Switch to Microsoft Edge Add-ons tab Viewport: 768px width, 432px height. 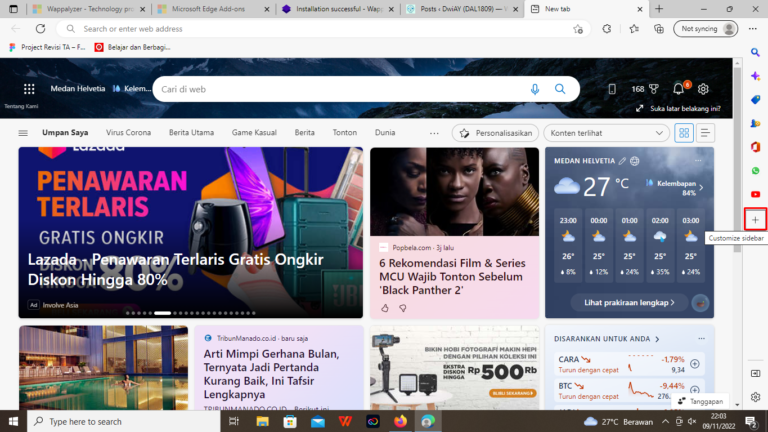214,9
